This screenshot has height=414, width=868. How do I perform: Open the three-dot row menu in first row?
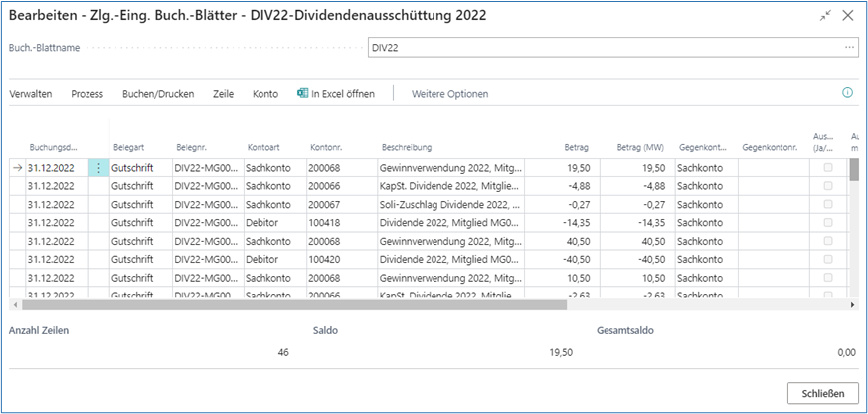[98, 168]
